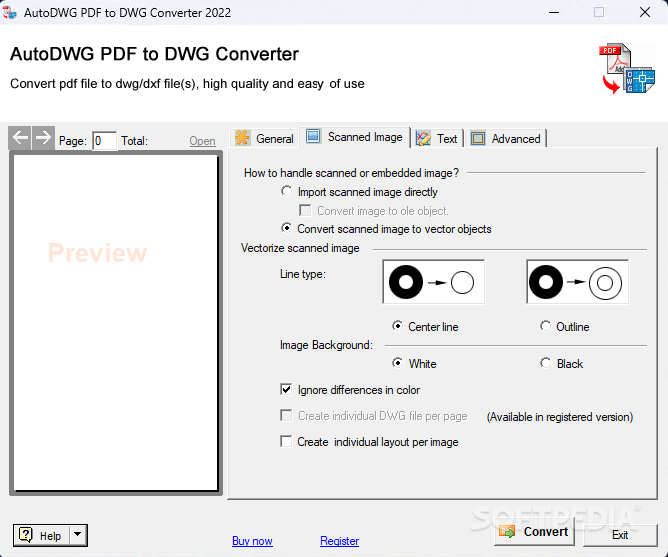Go to previous page with left arrow

pyautogui.click(x=20, y=138)
